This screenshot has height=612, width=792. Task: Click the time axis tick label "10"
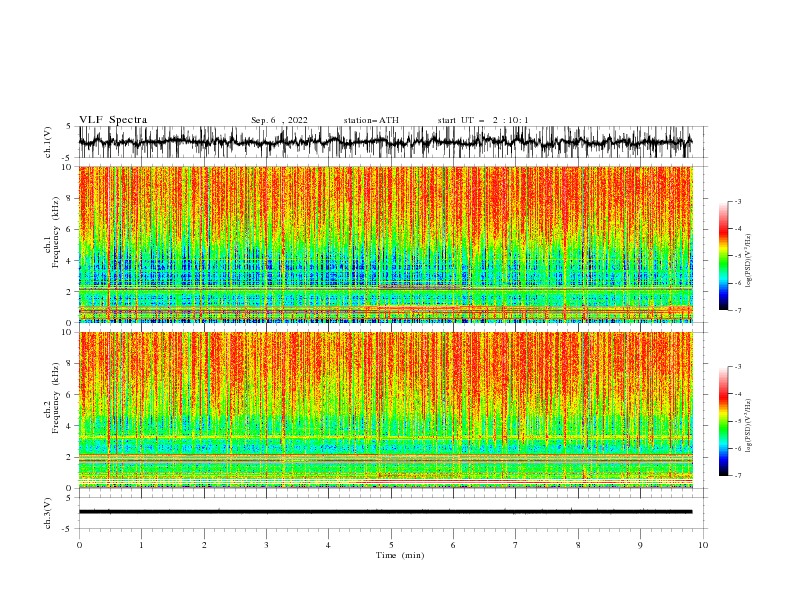[703, 545]
